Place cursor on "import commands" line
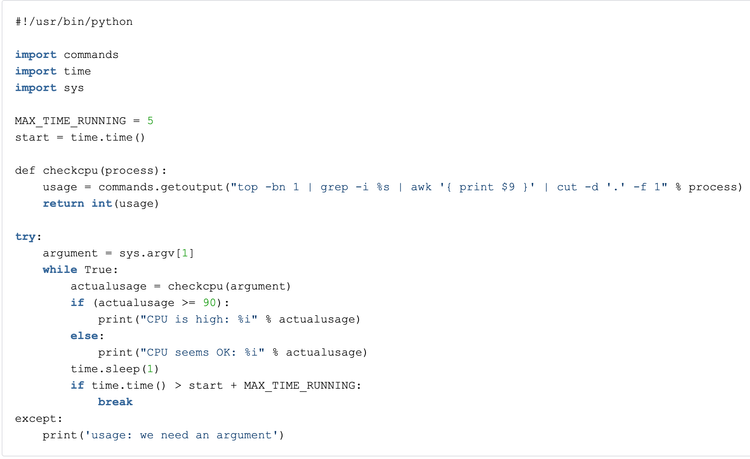This screenshot has height=459, width=750. point(67,54)
